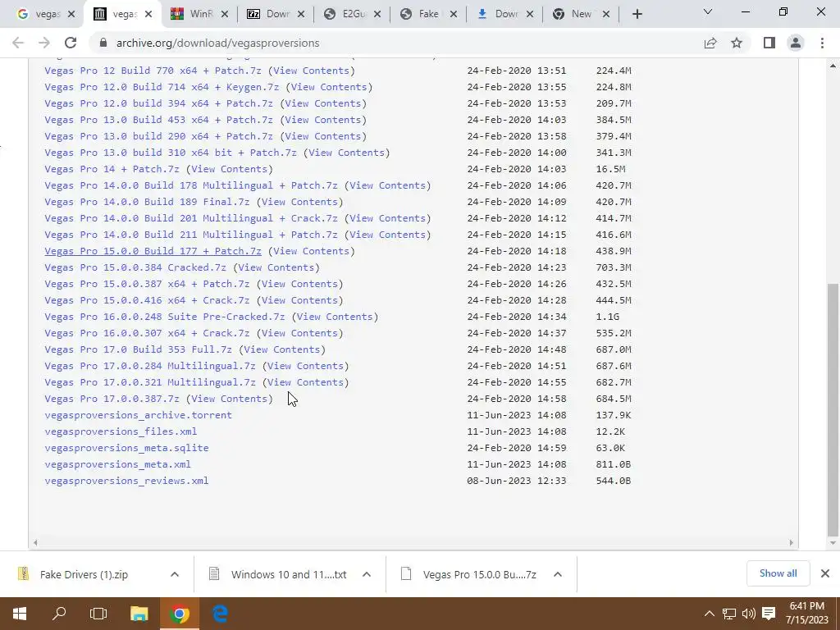Click the vertical page scrollbar thumb
The image size is (840, 630).
point(833,410)
